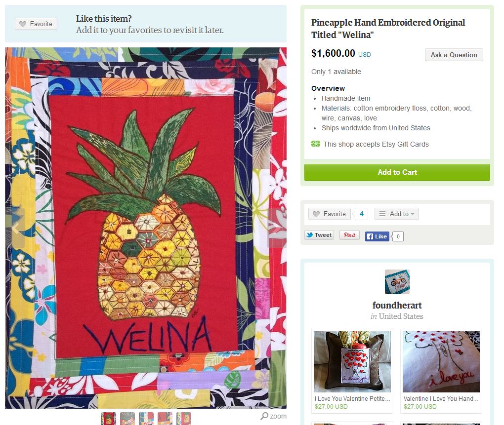Select the first image thumbnail below photo
504x425 pixels.
(x=109, y=419)
